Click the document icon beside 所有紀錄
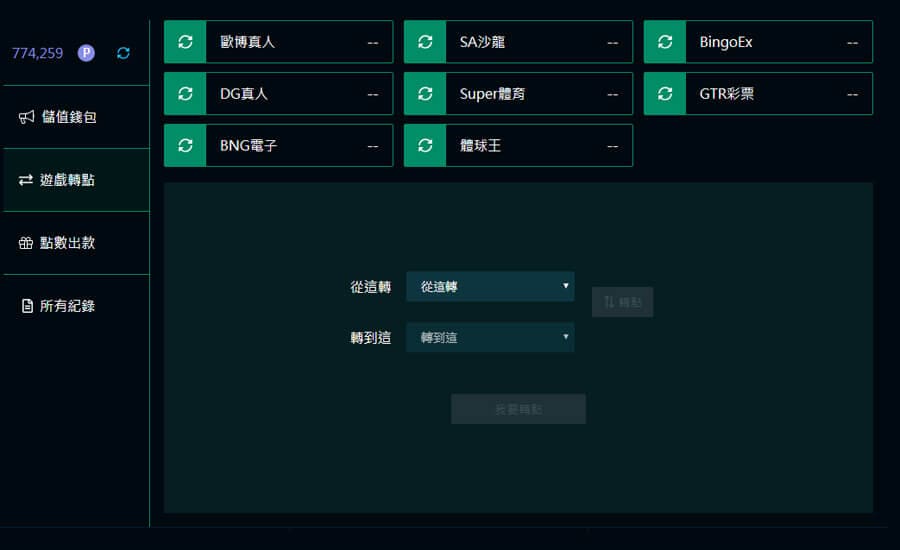Screen dimensions: 900x550 (x=27, y=305)
